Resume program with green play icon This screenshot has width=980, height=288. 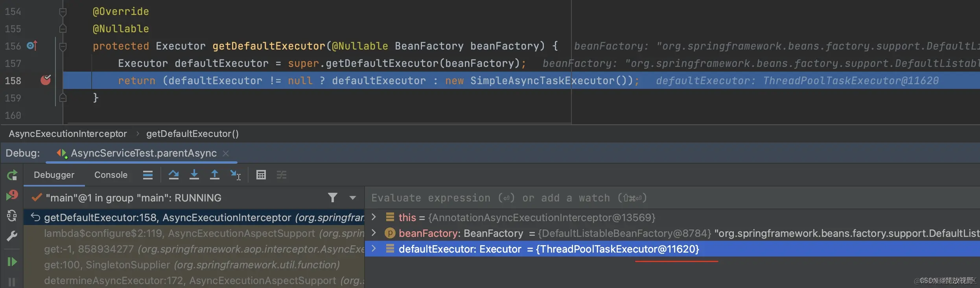[x=12, y=262]
